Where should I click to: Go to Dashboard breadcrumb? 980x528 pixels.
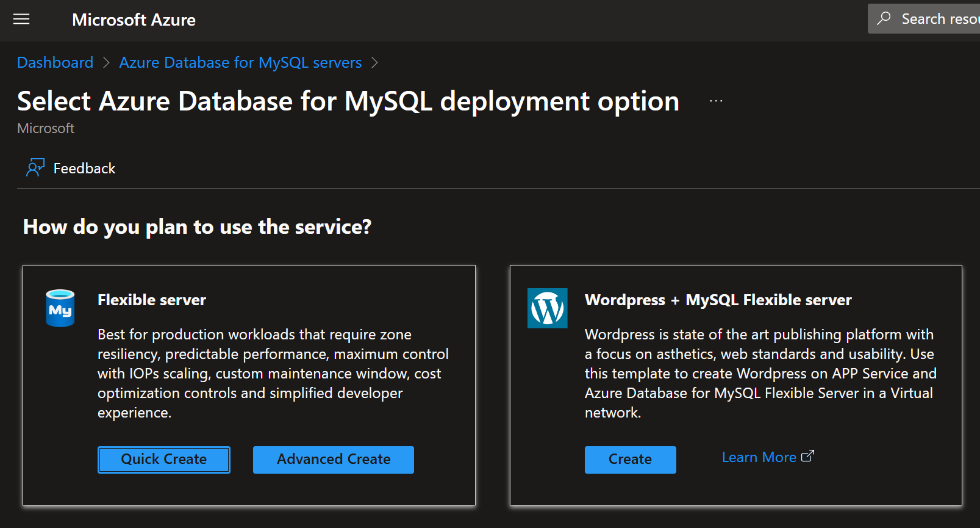(55, 62)
